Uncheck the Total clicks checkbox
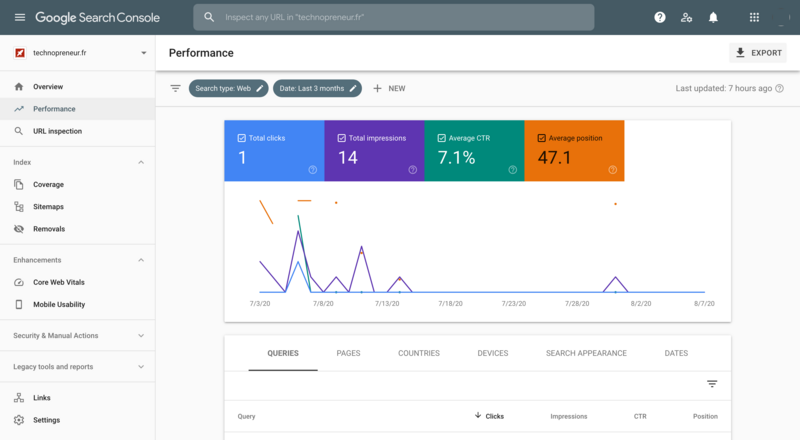Image resolution: width=800 pixels, height=440 pixels. (242, 138)
